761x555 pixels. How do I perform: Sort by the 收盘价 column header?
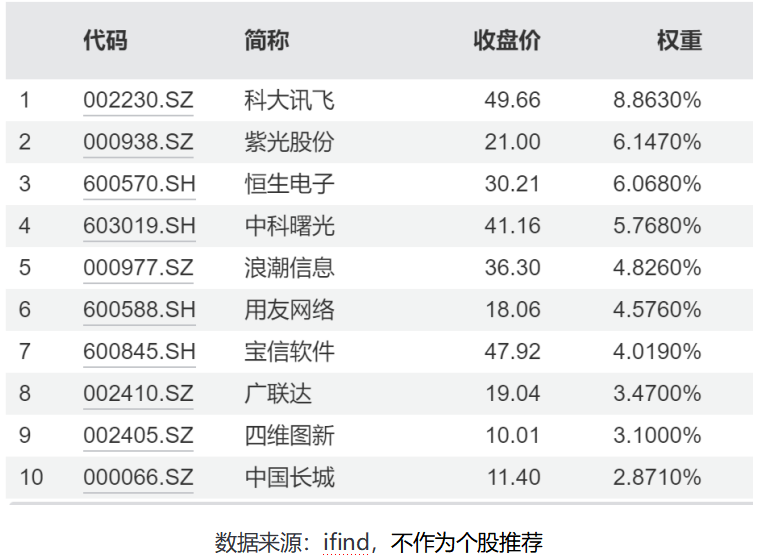[507, 41]
